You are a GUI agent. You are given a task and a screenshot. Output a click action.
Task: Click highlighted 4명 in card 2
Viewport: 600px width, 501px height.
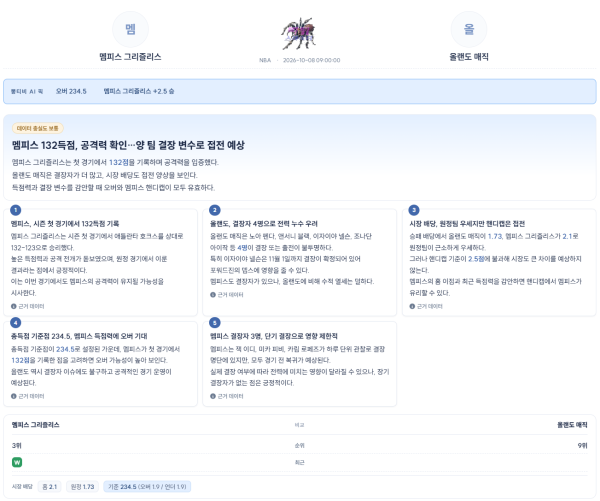[242, 248]
